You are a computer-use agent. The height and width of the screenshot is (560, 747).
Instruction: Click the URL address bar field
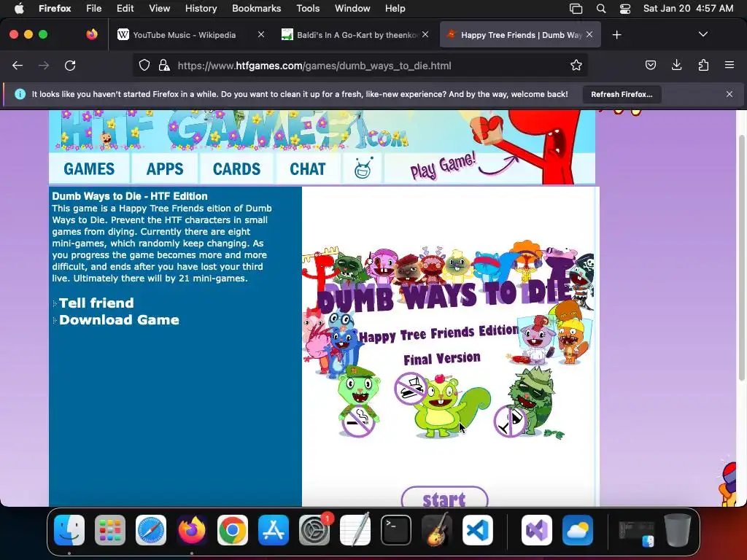[x=360, y=66]
